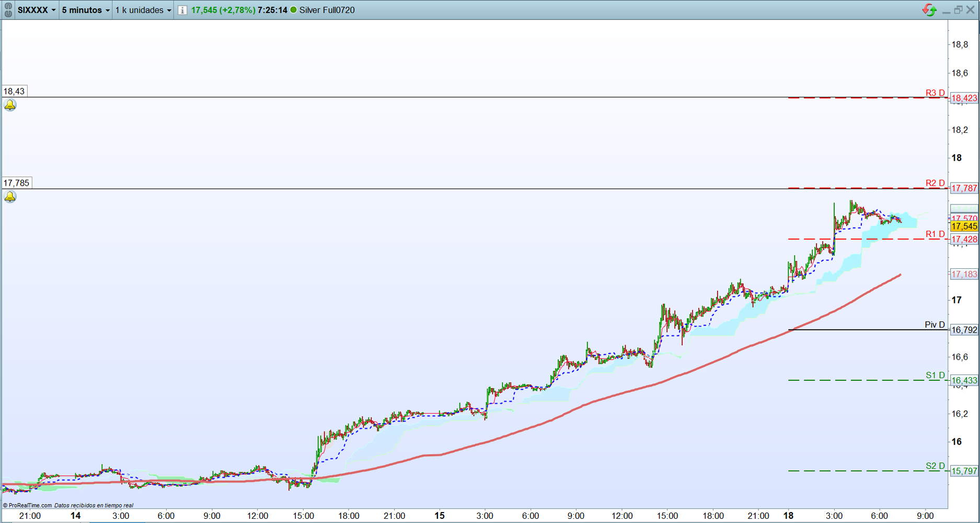The width and height of the screenshot is (980, 523).
Task: Click the date label 18 on time axis
Action: point(788,516)
